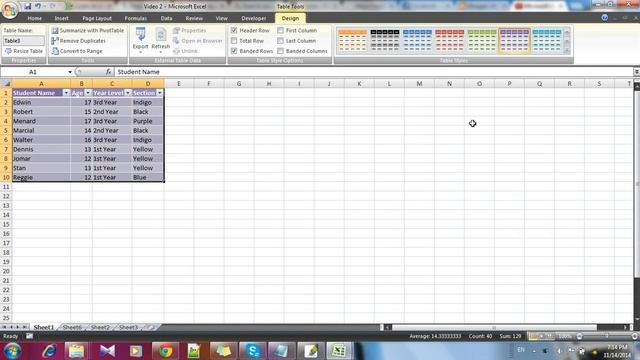Click the Refresh button
The height and width of the screenshot is (360, 640).
pos(160,41)
